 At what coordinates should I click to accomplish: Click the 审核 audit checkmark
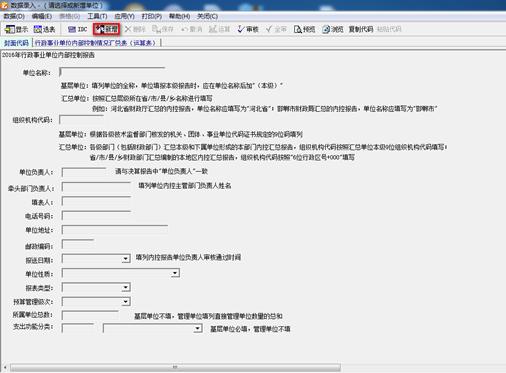248,29
